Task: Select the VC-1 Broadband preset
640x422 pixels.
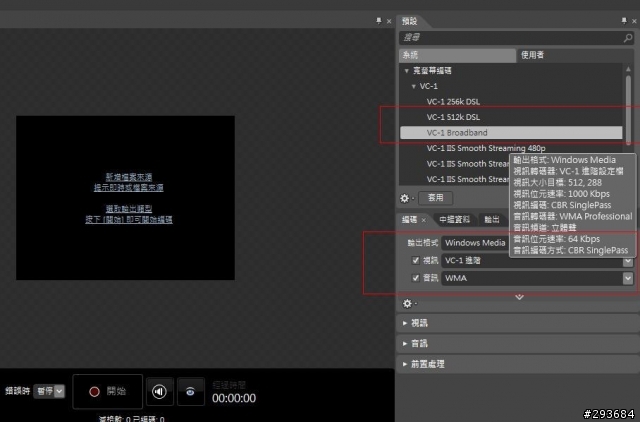Action: coord(511,133)
